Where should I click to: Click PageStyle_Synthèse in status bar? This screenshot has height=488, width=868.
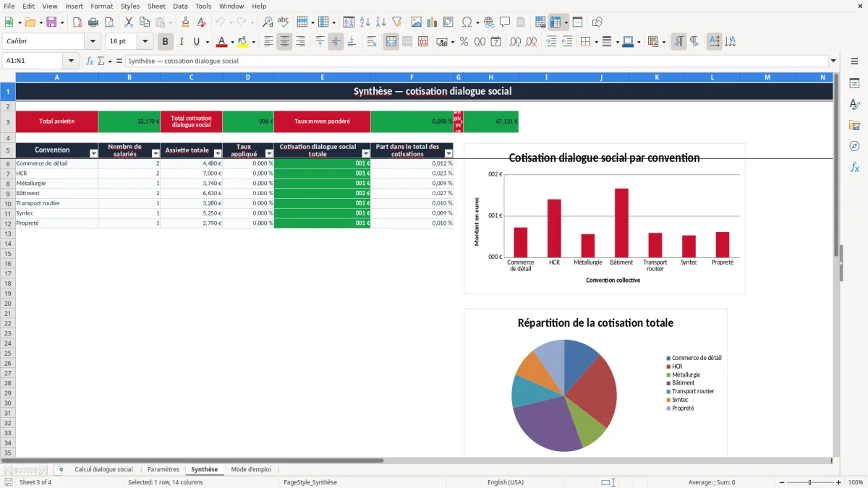310,482
